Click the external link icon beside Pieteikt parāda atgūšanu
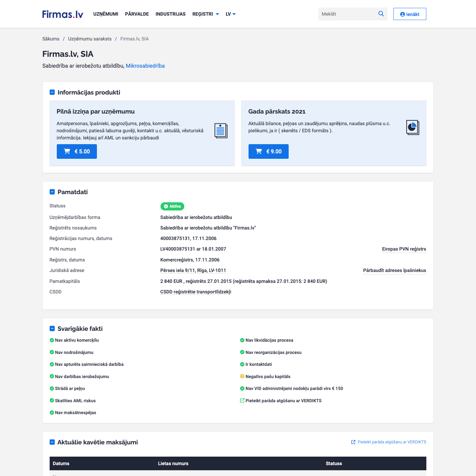 pyautogui.click(x=242, y=401)
